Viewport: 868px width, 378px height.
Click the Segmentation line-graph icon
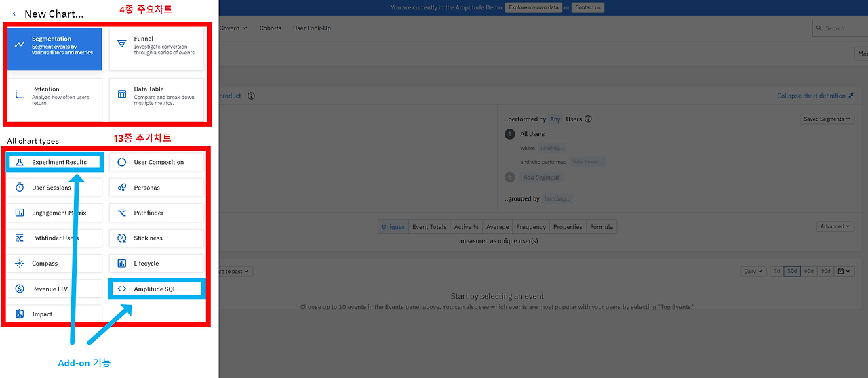20,44
